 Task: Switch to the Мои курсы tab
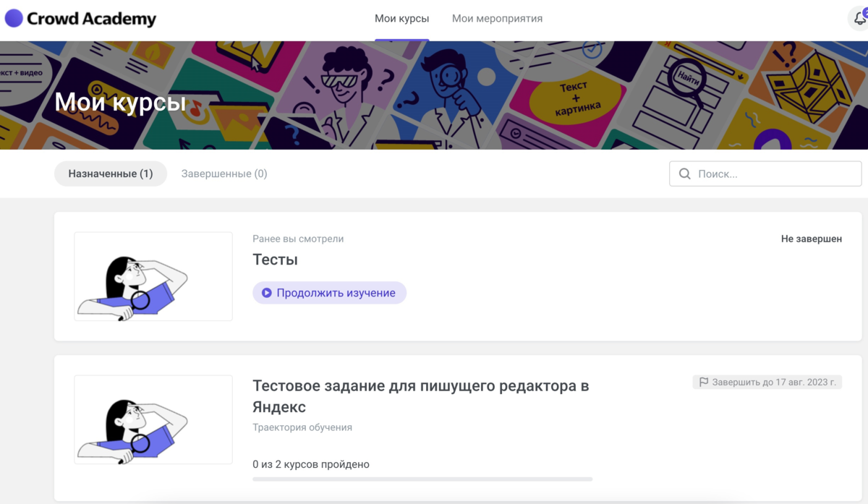click(402, 19)
